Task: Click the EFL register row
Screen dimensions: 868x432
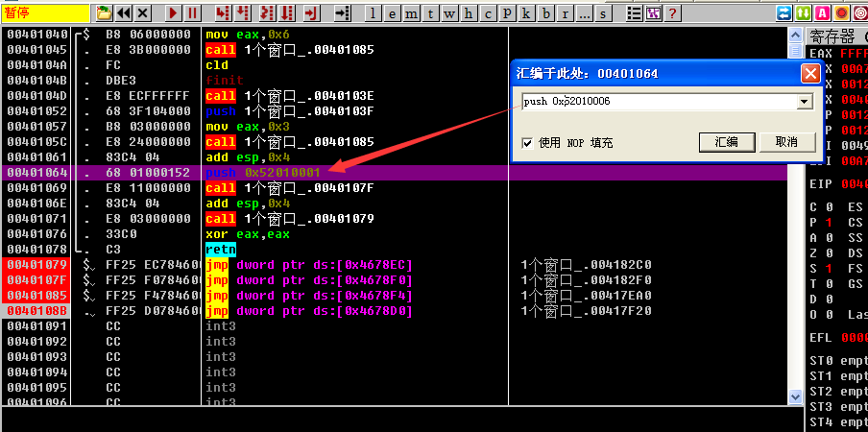Action: point(836,338)
